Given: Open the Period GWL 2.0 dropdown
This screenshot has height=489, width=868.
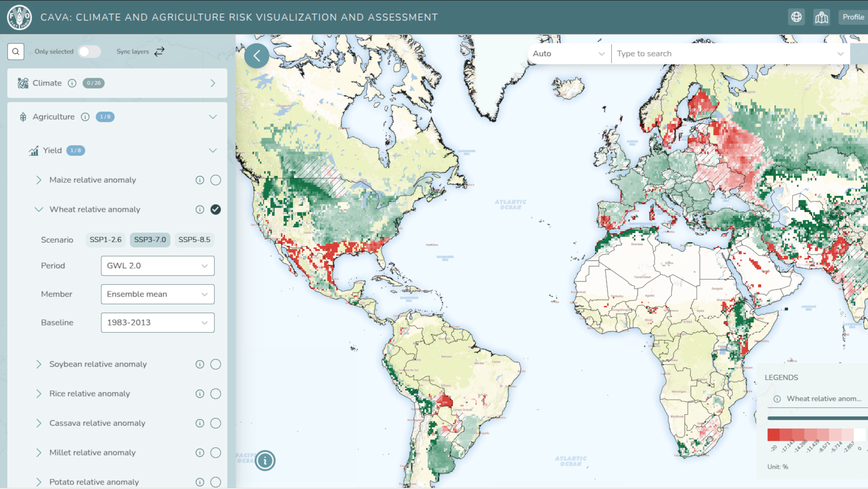Looking at the screenshot, I should pyautogui.click(x=157, y=266).
